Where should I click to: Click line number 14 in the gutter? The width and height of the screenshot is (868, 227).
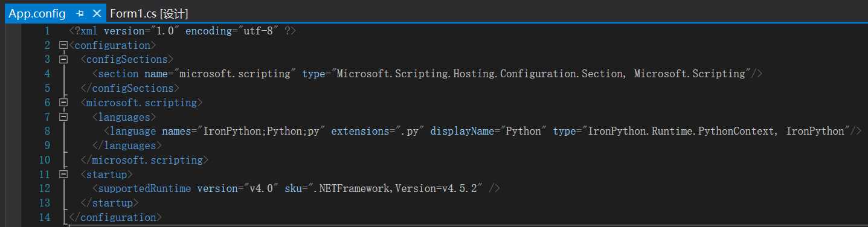[x=44, y=217]
